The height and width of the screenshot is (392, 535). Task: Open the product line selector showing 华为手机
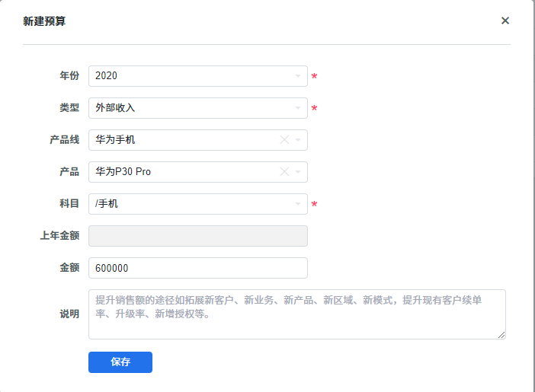(183, 140)
